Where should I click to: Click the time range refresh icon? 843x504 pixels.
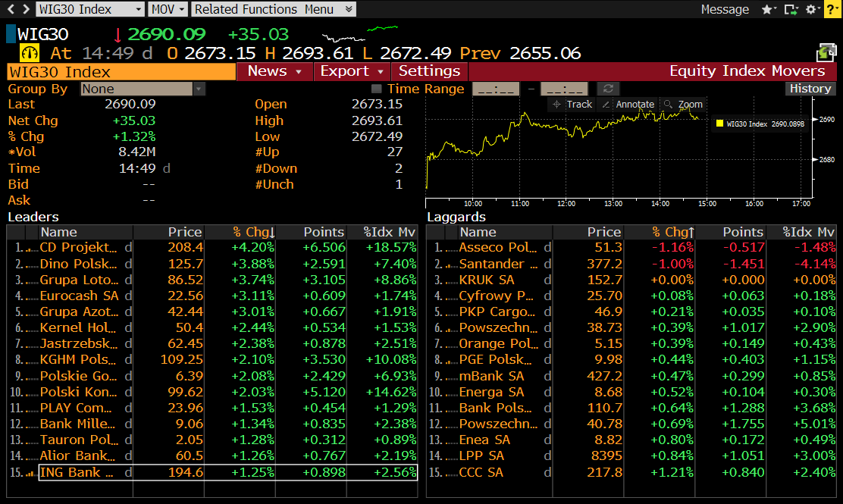(607, 89)
